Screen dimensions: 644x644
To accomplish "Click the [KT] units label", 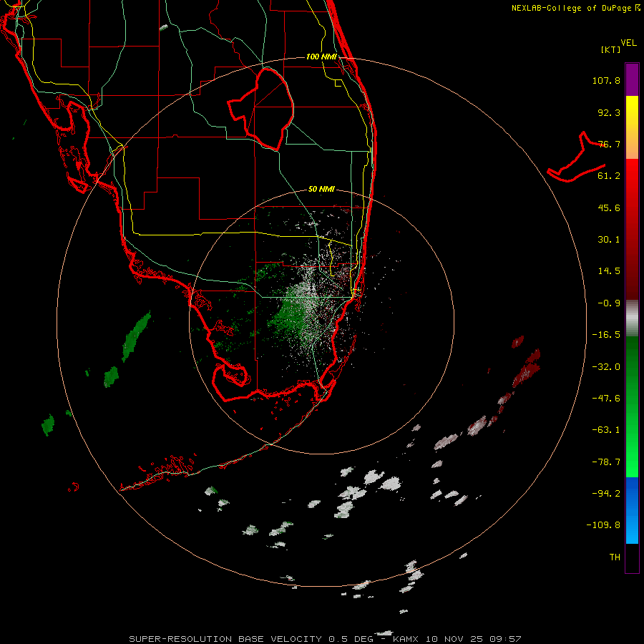I will tap(611, 49).
